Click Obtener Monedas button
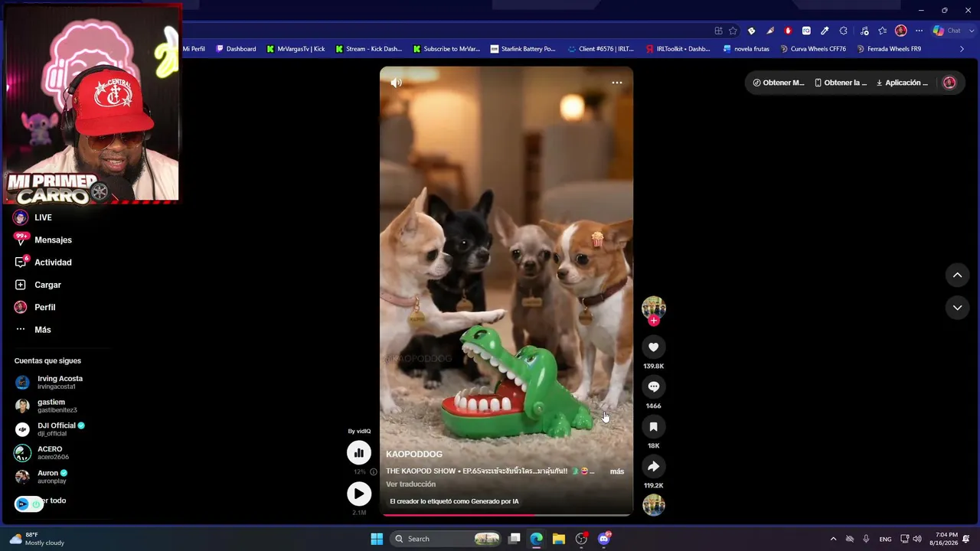 779,83
